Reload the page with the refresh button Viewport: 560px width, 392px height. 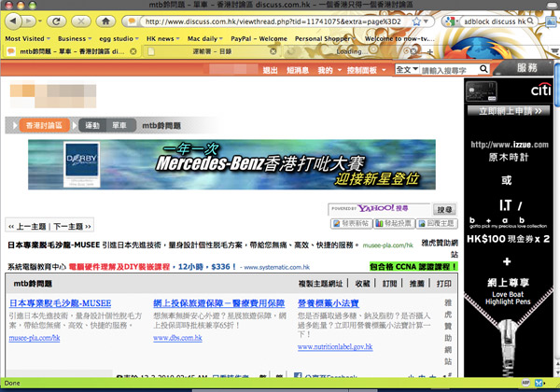click(x=56, y=21)
